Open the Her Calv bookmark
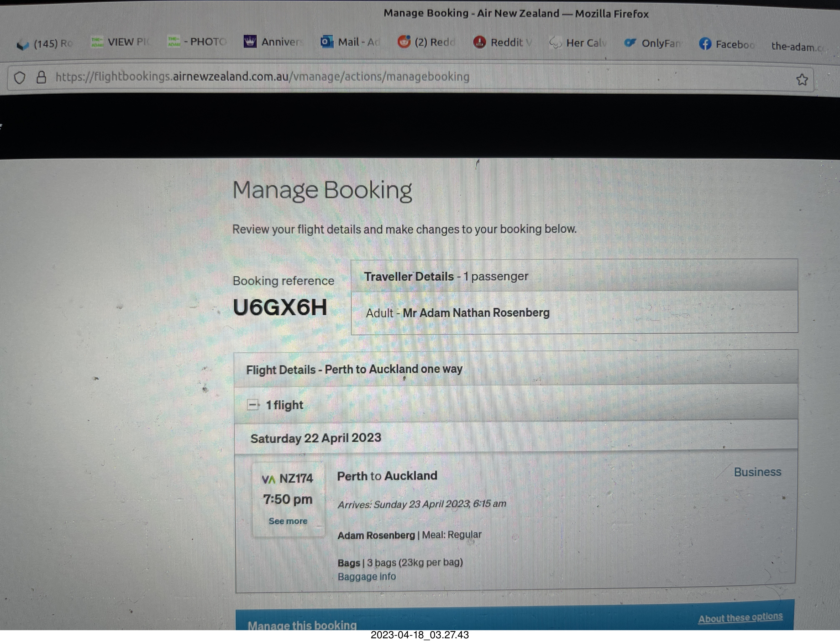840x641 pixels. pos(577,43)
